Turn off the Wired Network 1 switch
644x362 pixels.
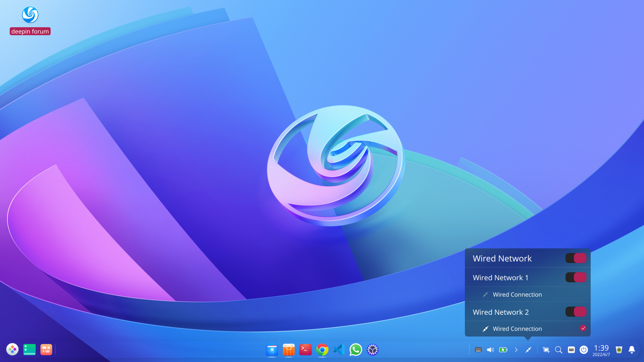point(576,277)
